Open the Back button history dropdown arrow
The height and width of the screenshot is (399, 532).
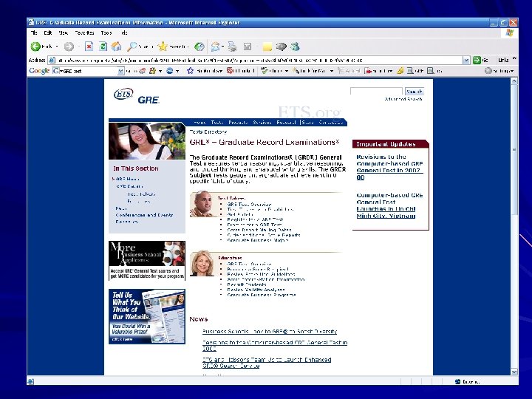[57, 47]
